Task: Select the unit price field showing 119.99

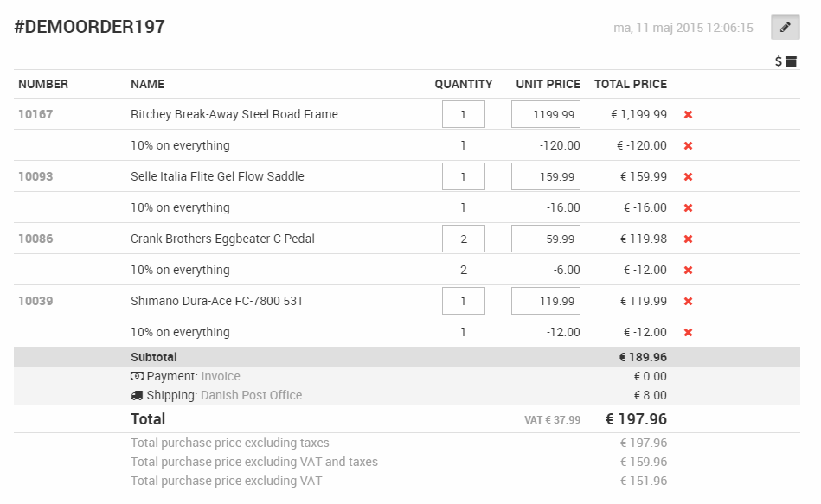Action: click(x=545, y=301)
